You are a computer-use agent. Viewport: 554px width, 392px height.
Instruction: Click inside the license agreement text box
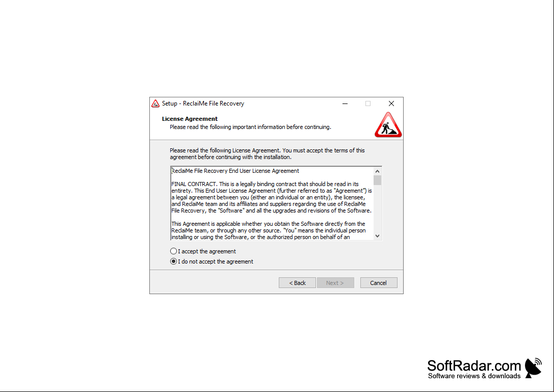(x=272, y=203)
